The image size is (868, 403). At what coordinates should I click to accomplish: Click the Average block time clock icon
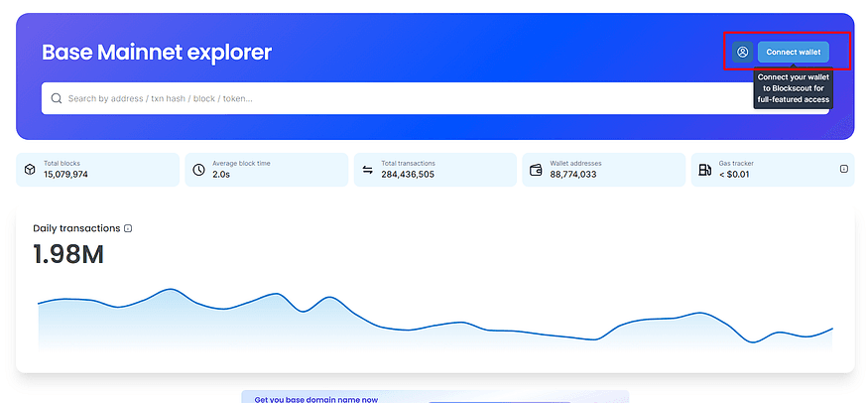pos(198,170)
